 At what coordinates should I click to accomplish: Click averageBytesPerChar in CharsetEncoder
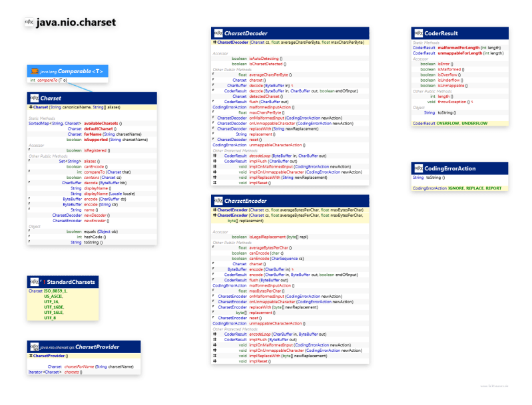tap(268, 248)
